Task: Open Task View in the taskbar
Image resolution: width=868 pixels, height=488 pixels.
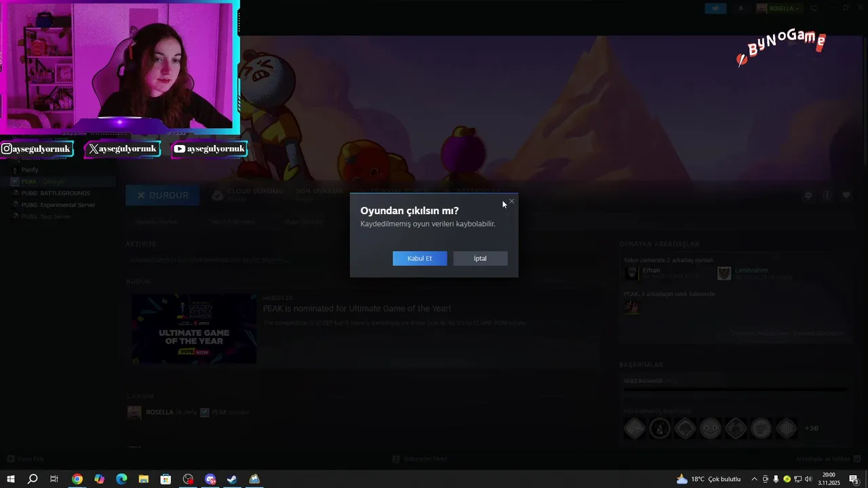Action: (x=54, y=479)
